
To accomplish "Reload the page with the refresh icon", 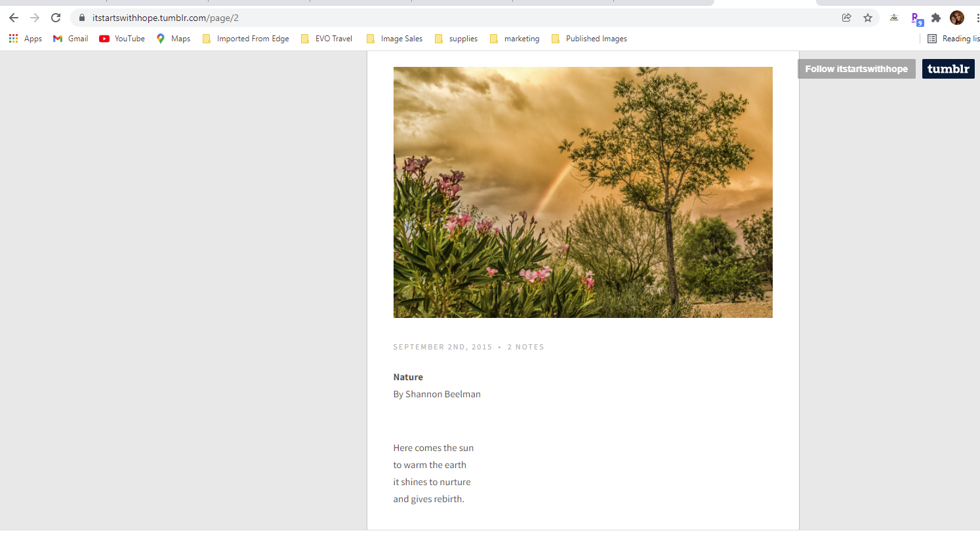I will [x=56, y=18].
